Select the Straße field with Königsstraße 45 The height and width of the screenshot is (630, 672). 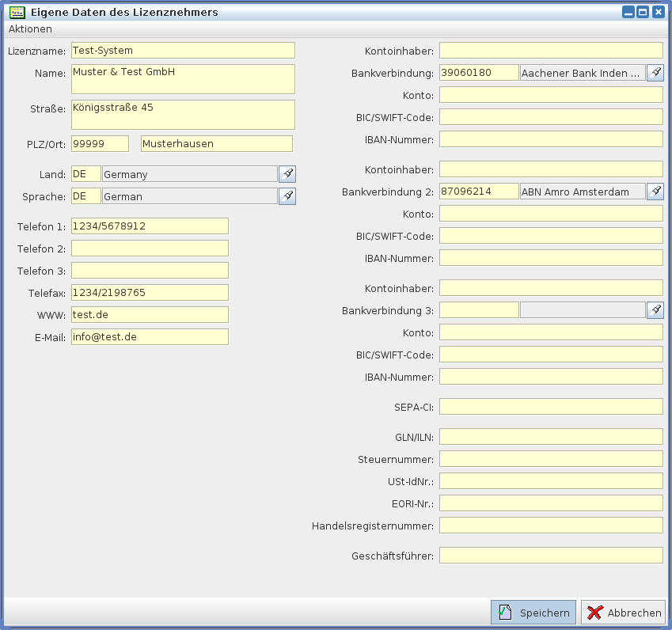pos(183,115)
